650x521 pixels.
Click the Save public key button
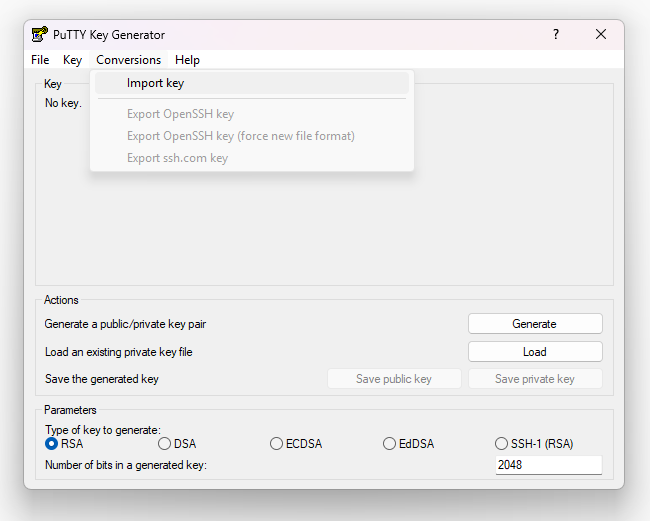[394, 379]
